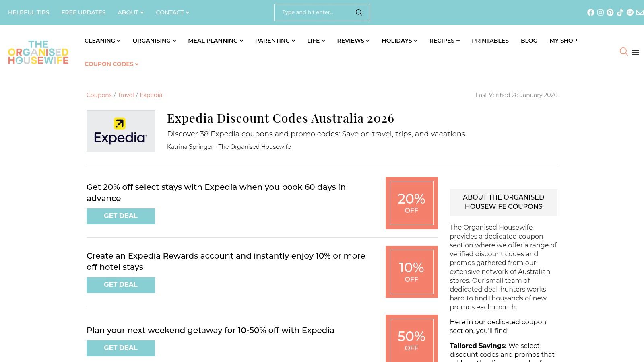
Task: Open the Spotify icon
Action: (630, 12)
